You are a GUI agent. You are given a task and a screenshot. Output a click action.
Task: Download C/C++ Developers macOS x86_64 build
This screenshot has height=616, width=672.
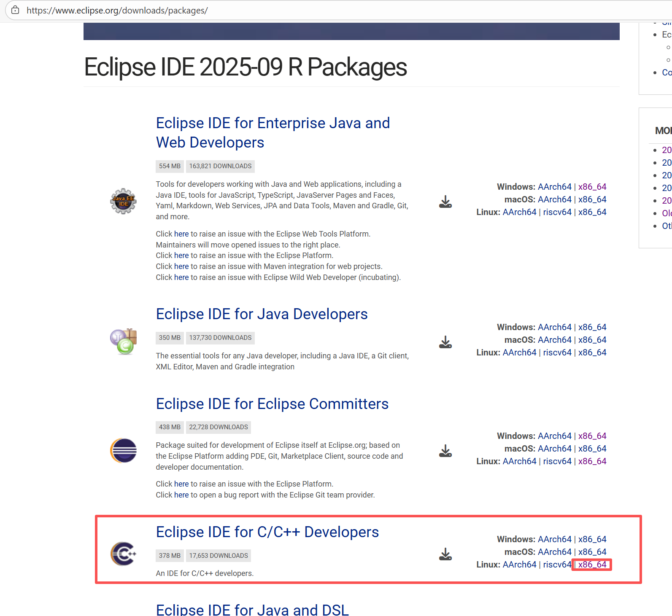(x=592, y=552)
